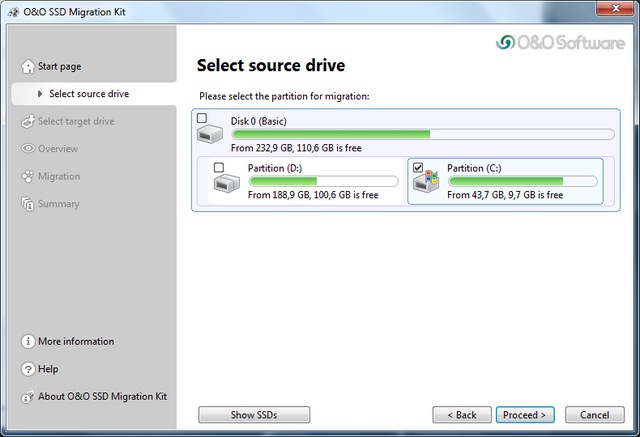Uncheck the Partition (C:) checkbox

coord(418,167)
